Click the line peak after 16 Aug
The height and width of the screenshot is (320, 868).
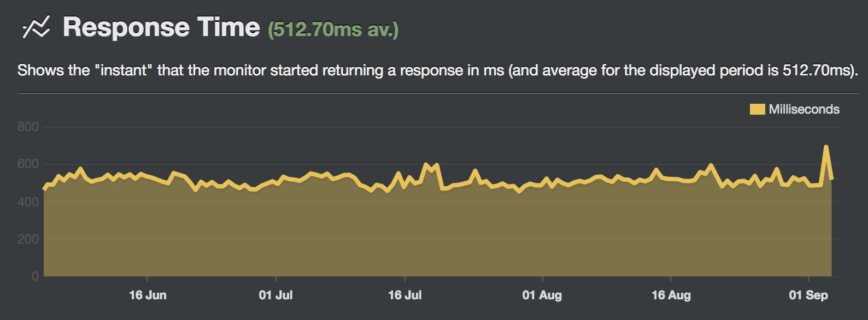tap(711, 165)
